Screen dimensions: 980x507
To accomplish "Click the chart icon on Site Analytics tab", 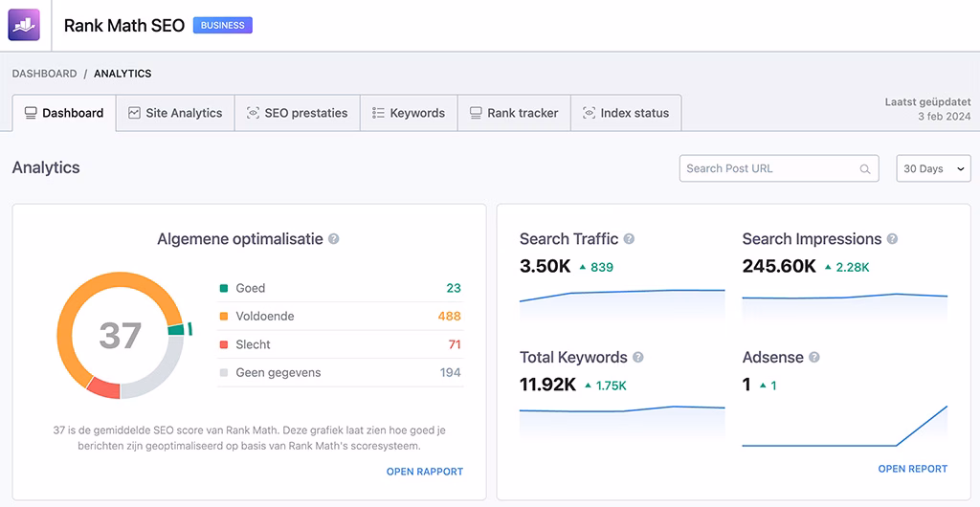I will click(x=134, y=113).
